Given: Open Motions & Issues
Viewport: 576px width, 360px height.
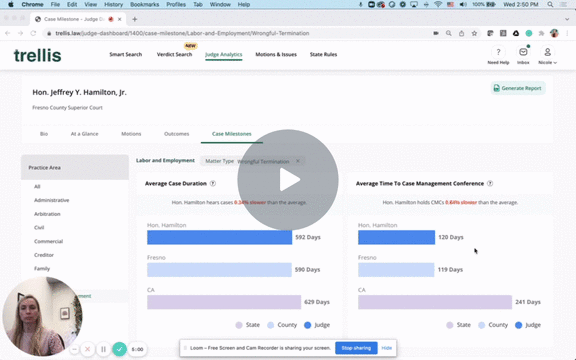Looking at the screenshot, I should (276, 54).
